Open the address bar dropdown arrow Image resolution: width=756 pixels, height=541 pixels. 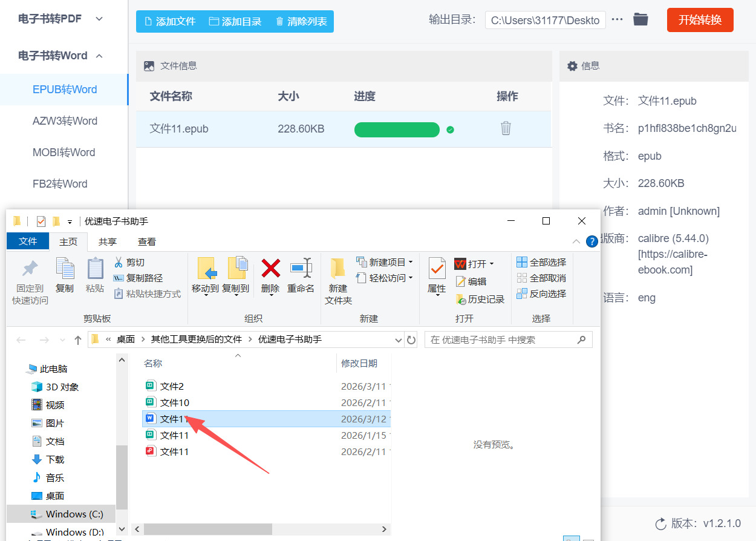tap(398, 339)
